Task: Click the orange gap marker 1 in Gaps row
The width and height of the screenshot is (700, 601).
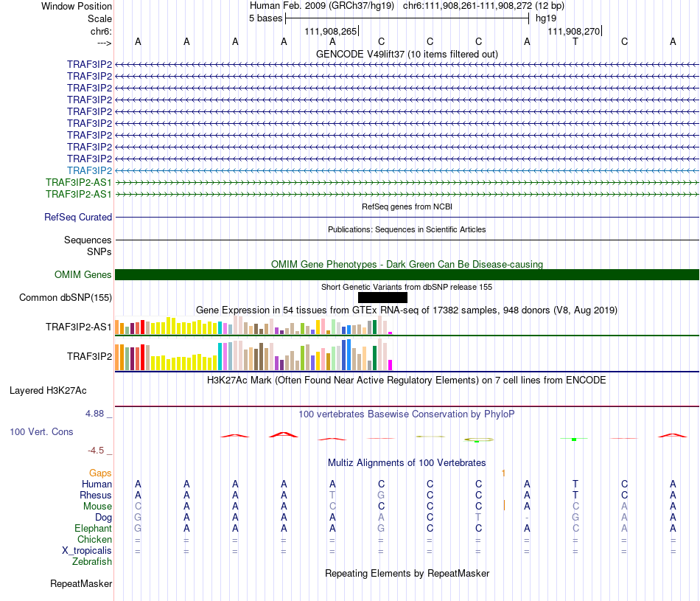Action: tap(503, 473)
